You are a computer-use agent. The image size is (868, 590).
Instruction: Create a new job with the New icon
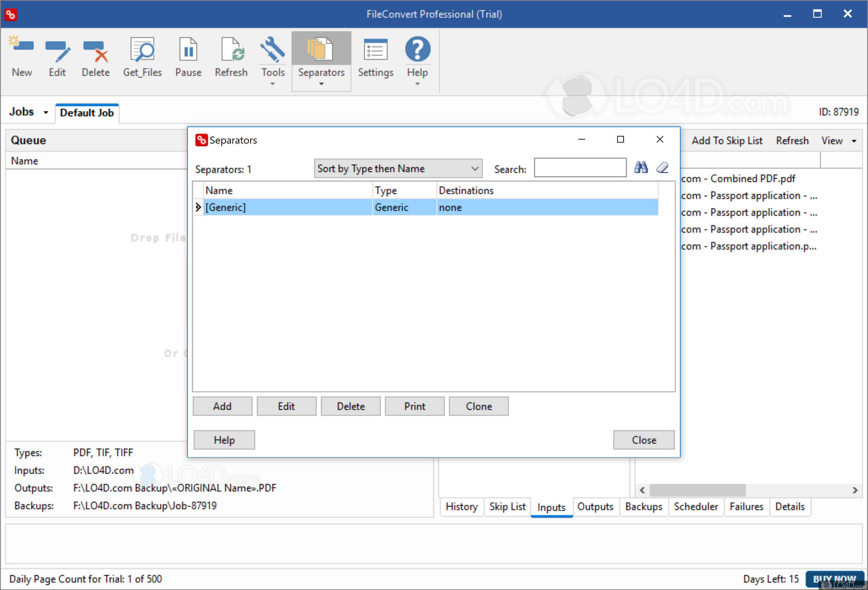tap(21, 57)
